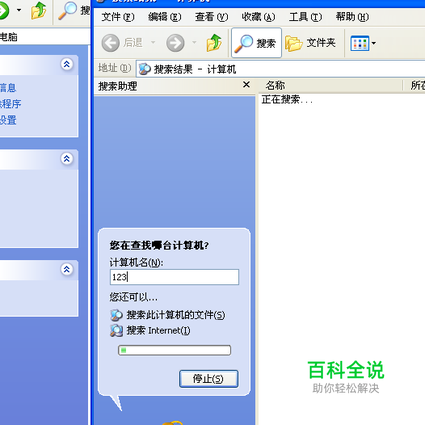Go up one folder in search window
The image size is (425, 425).
(214, 43)
